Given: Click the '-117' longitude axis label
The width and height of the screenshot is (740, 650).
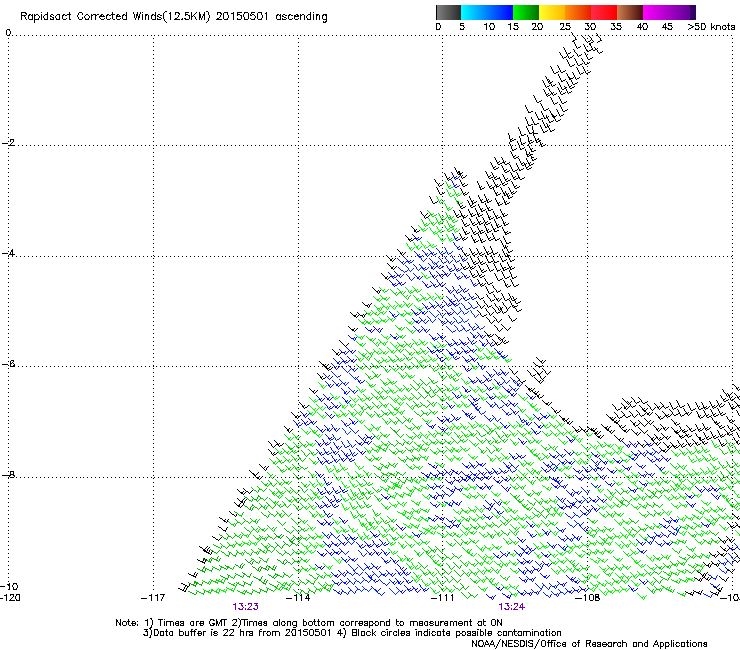Looking at the screenshot, I should click(153, 598).
